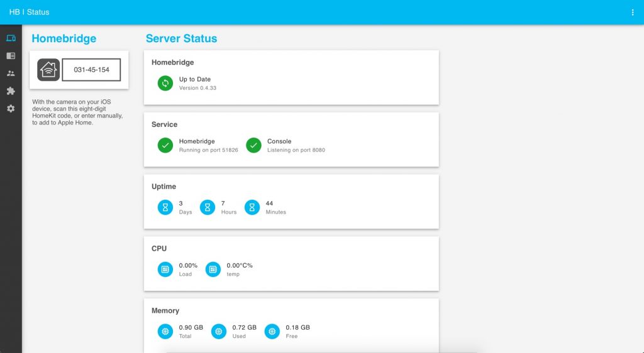Image resolution: width=644 pixels, height=353 pixels.
Task: Click the hourglass icon beside Days
Action: (165, 207)
